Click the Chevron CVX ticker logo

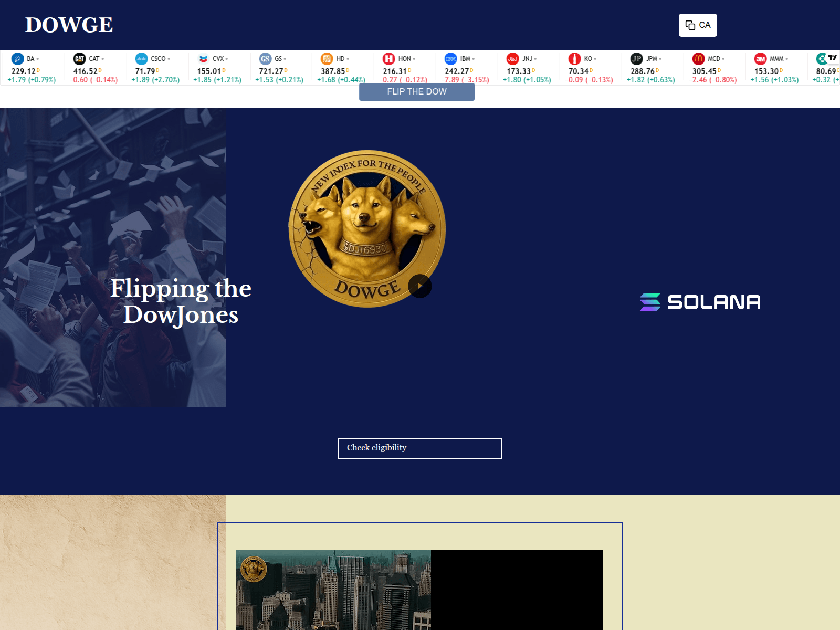click(x=203, y=58)
